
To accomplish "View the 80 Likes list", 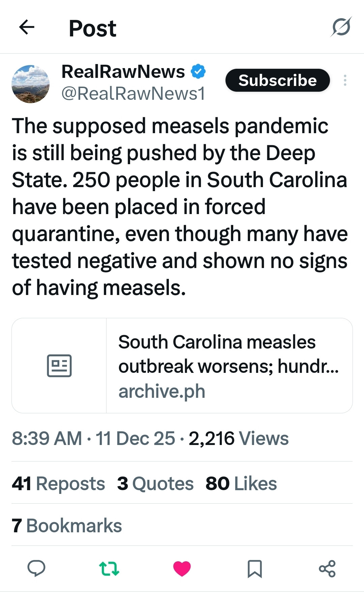I will [241, 483].
